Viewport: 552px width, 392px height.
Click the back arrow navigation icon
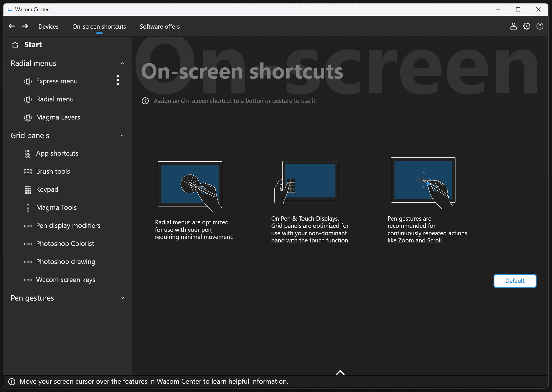pyautogui.click(x=12, y=26)
